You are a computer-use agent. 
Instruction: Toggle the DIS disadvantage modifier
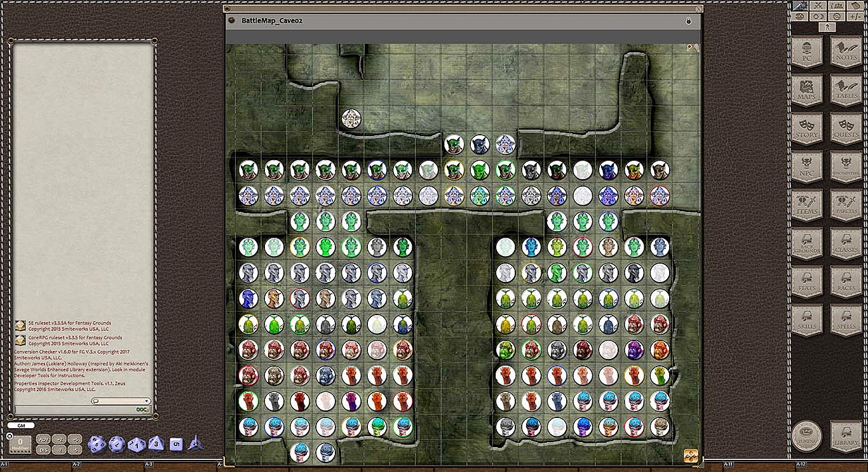point(43,450)
